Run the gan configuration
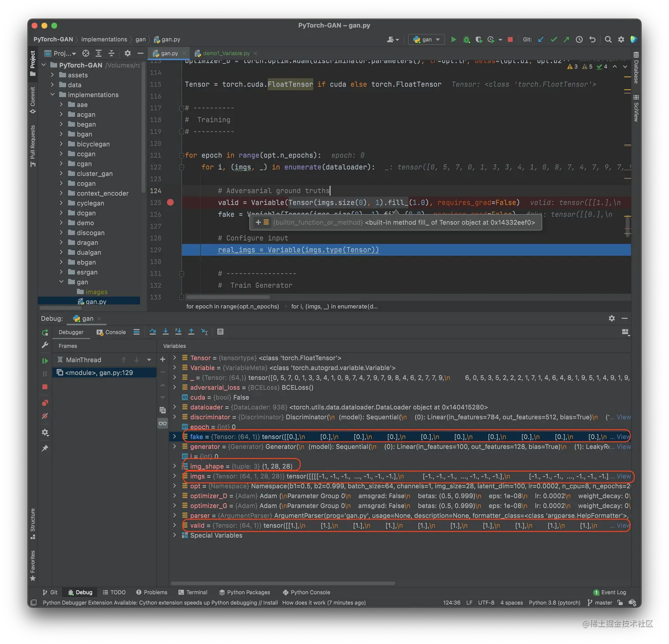The image size is (669, 644). pos(454,39)
